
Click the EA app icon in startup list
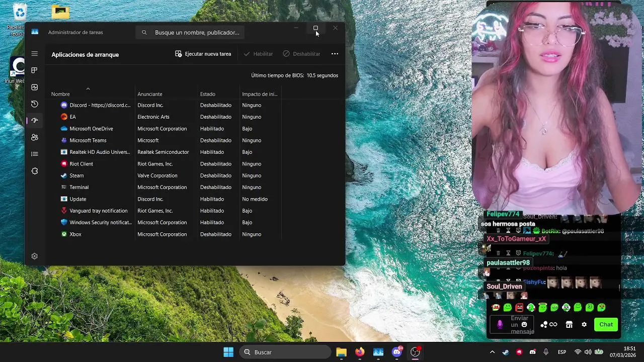point(64,117)
